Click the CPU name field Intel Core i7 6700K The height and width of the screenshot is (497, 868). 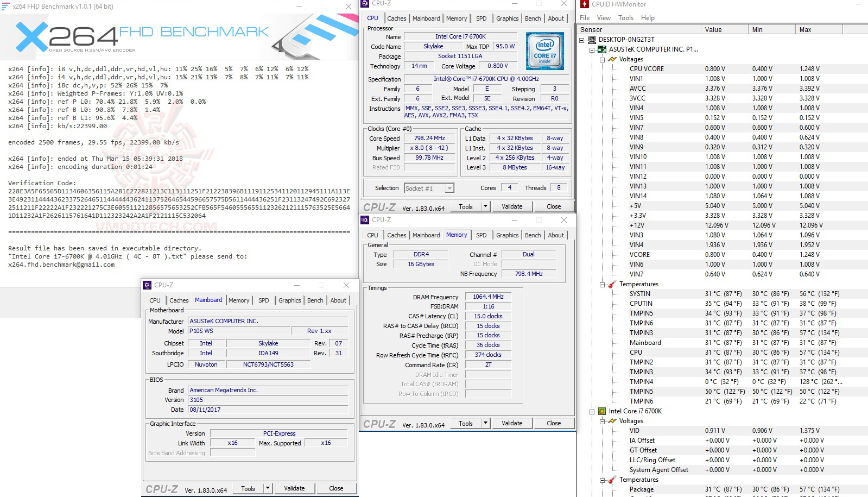pos(460,36)
